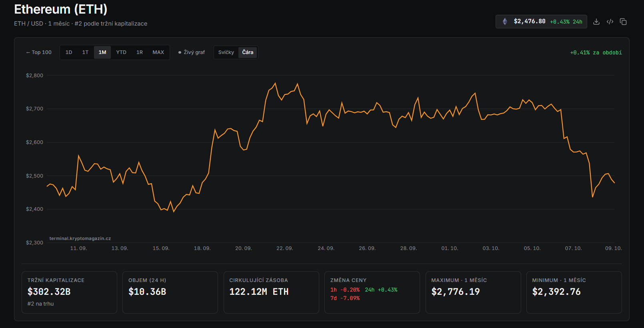Click the download chart icon
Screen dimensions: 644x328
coord(596,22)
